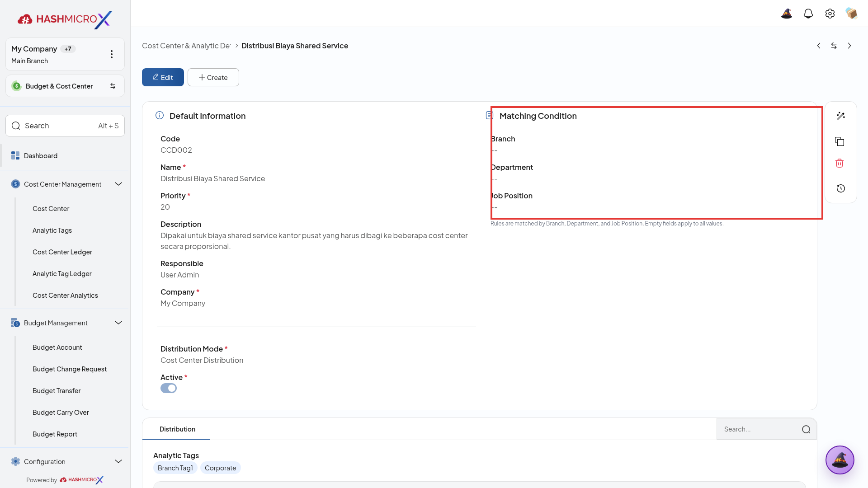Expand Configuration section chevron
Screen dimensions: 868x488
coord(118,461)
